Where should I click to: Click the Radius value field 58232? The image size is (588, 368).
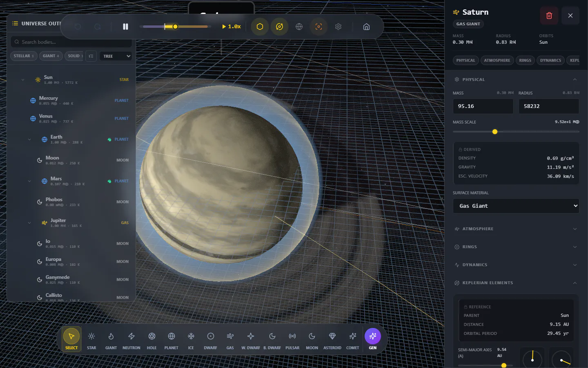click(549, 106)
